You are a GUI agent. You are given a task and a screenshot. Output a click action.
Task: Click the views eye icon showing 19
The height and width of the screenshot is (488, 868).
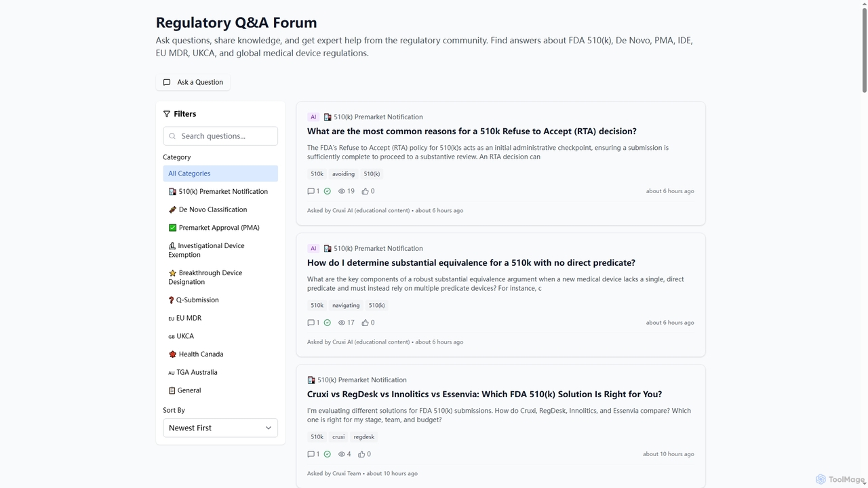[x=342, y=191]
